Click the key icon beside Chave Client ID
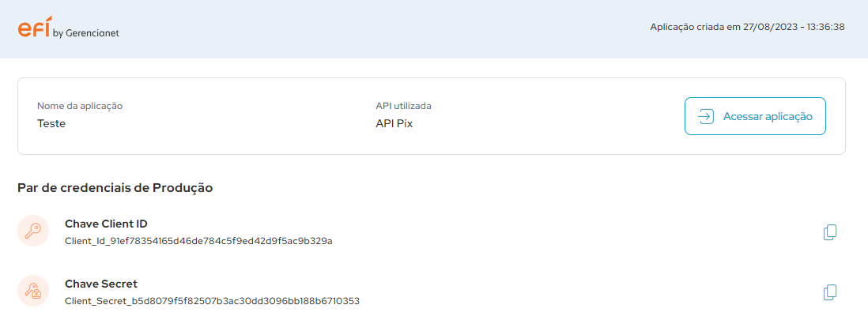Viewport: 868px width, 335px height. (x=33, y=231)
